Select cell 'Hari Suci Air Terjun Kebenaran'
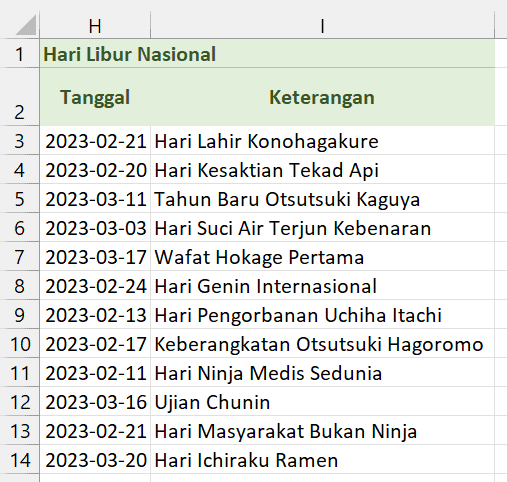Image resolution: width=507 pixels, height=482 pixels. tap(322, 227)
